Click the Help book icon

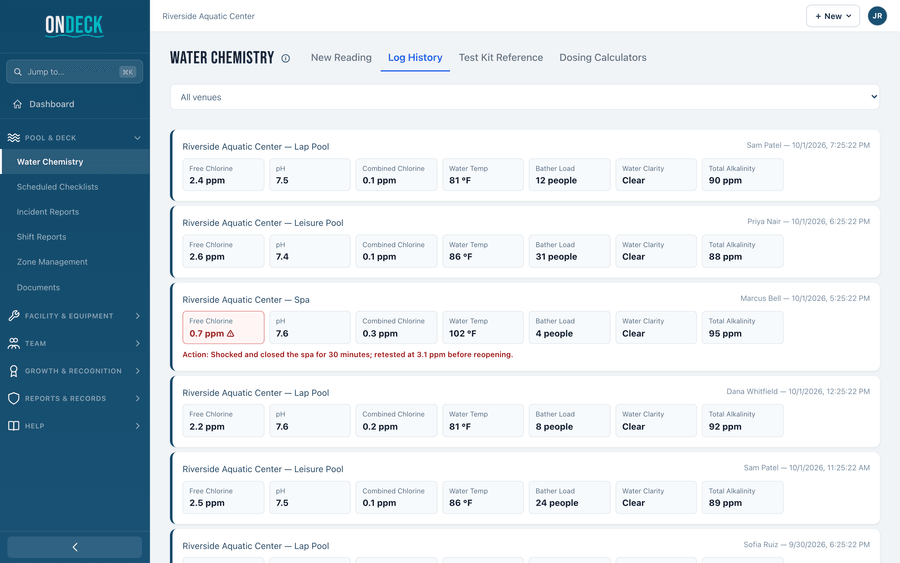pos(14,426)
